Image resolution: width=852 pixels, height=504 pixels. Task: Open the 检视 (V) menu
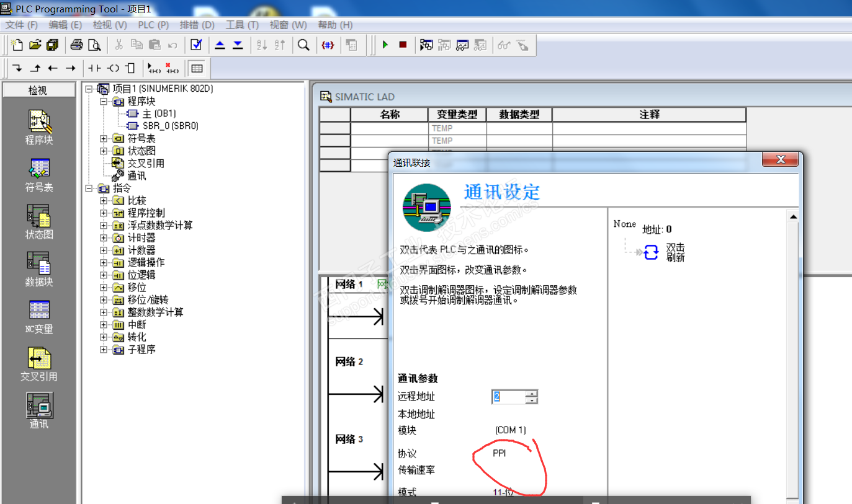[110, 25]
